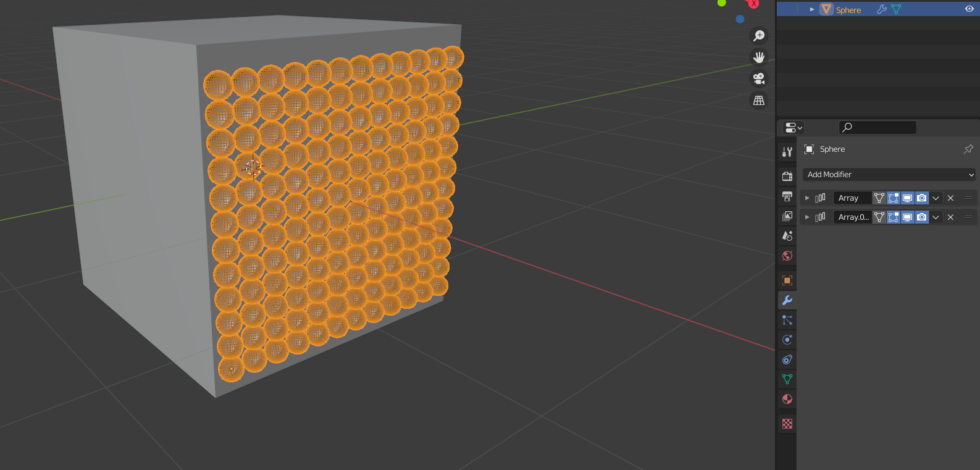Toggle camera view with the camera icon
This screenshot has width=980, height=470.
pyautogui.click(x=759, y=78)
